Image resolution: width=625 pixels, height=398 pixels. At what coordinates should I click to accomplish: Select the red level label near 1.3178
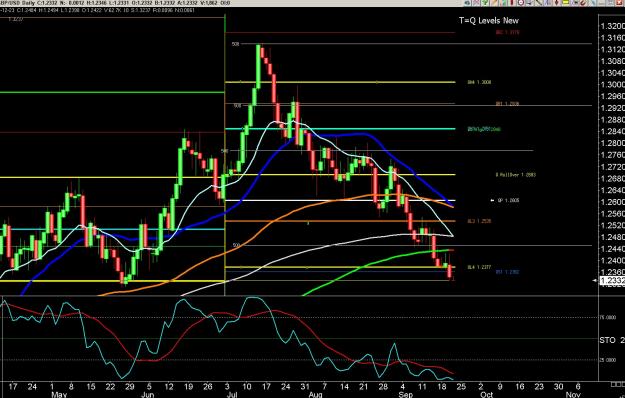coord(507,32)
